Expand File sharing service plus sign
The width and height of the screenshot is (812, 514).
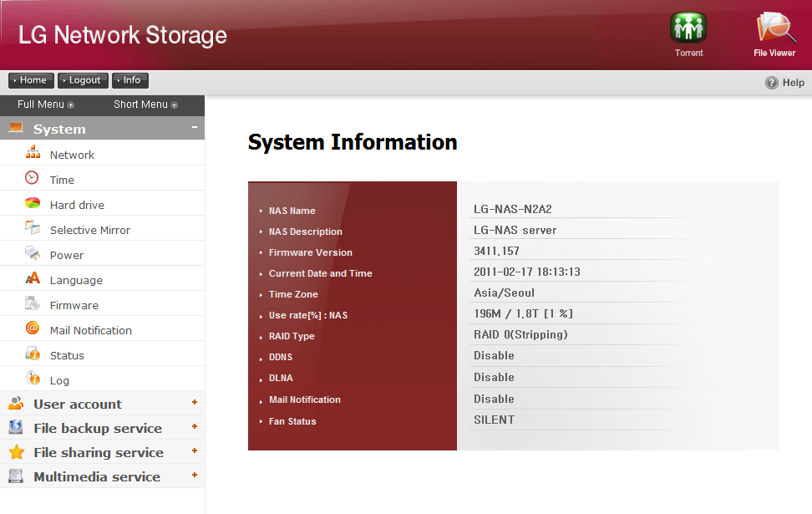pos(195,450)
